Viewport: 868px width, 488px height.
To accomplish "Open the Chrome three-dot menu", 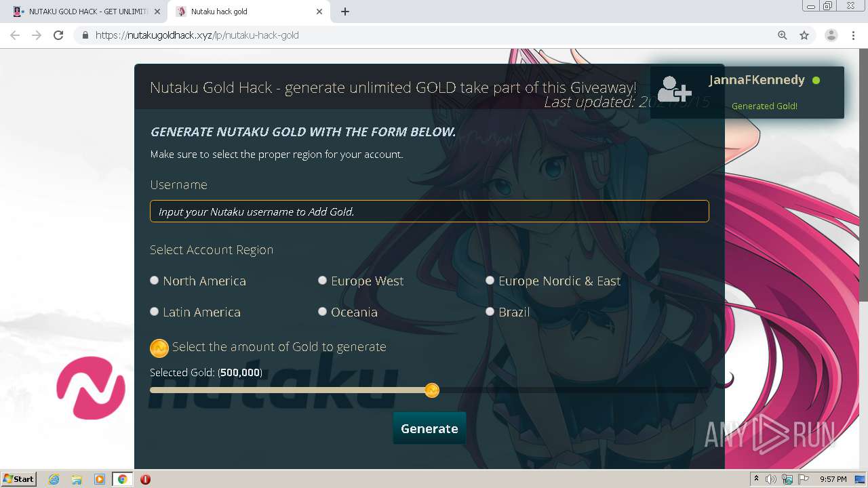I will pyautogui.click(x=854, y=35).
